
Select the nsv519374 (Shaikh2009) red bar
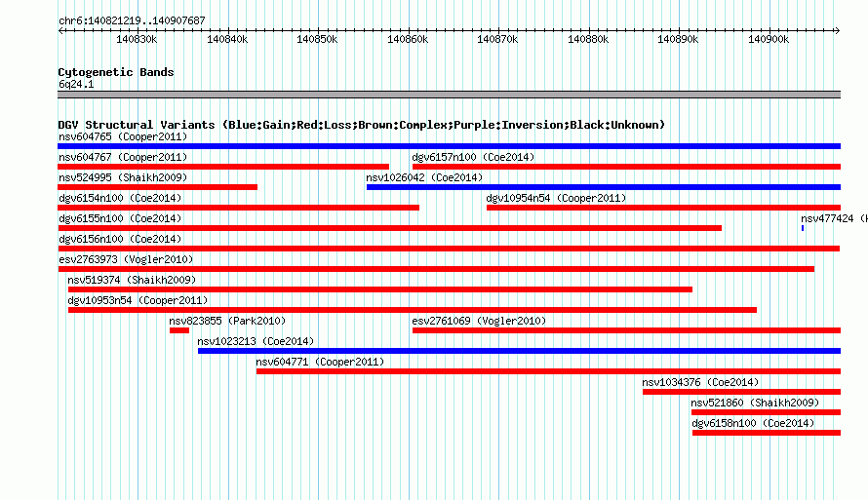coord(380,289)
